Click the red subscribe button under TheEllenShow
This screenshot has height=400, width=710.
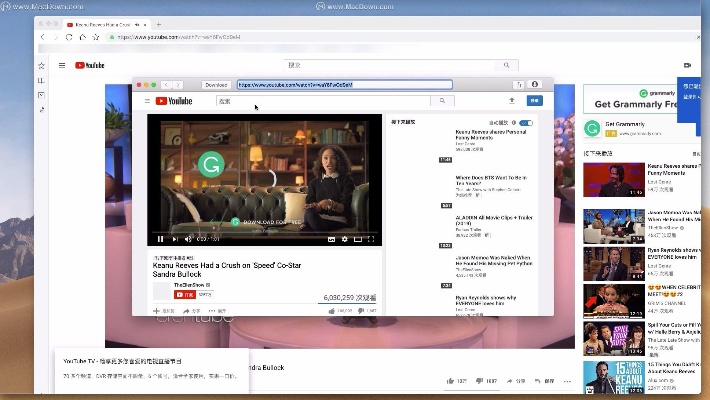[185, 294]
